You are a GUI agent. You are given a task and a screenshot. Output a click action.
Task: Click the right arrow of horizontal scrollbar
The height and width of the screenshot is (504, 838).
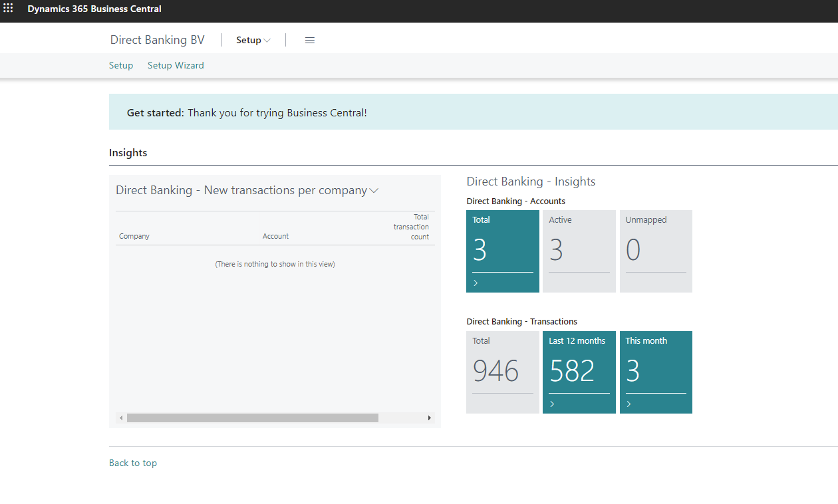coord(430,418)
